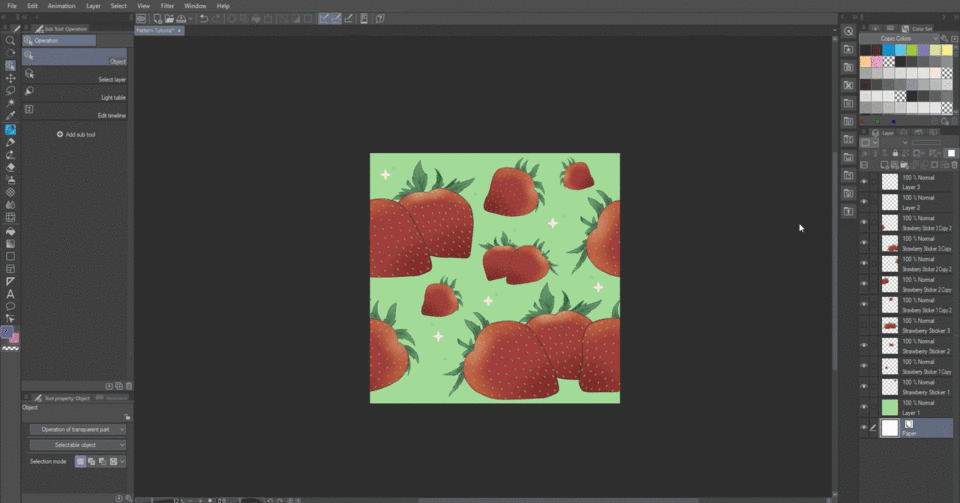The width and height of the screenshot is (960, 503).
Task: Open the Animation menu
Action: 61,6
